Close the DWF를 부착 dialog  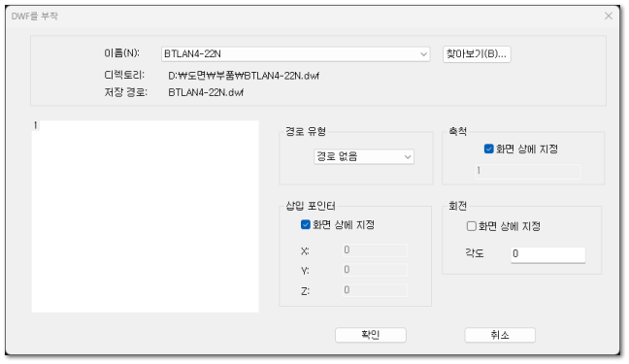[609, 16]
